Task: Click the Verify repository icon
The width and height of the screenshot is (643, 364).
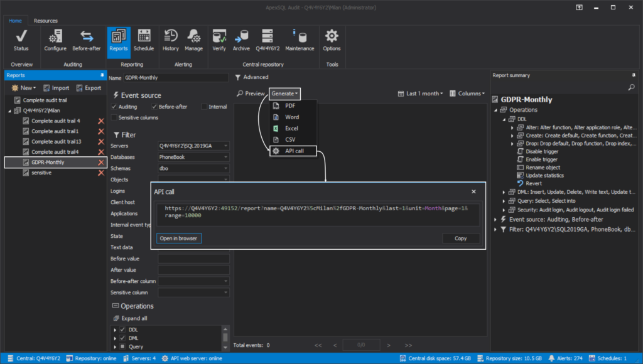Action: 219,40
